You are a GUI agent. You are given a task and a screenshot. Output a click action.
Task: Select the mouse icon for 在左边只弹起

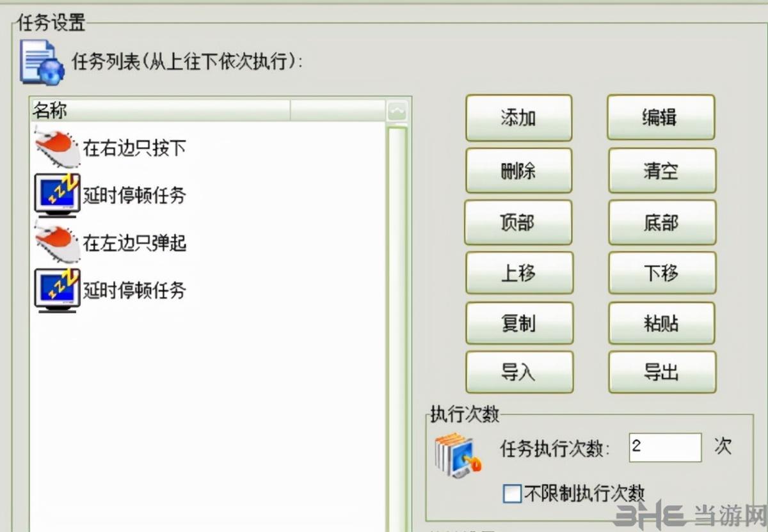click(x=58, y=243)
